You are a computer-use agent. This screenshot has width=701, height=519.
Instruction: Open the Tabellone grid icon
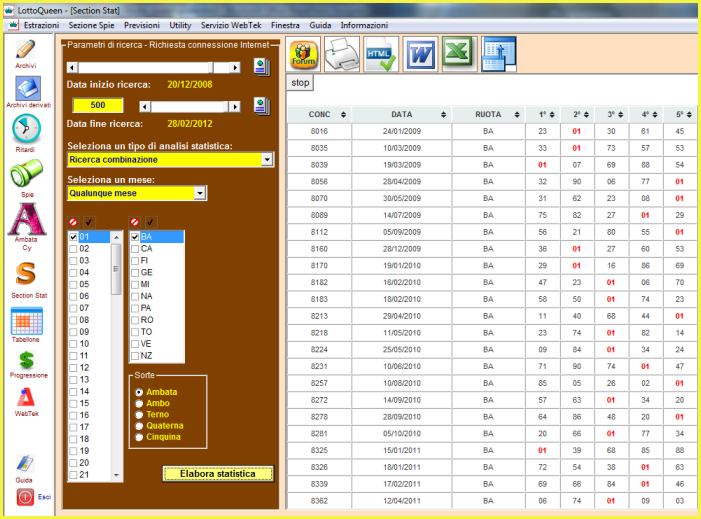pyautogui.click(x=27, y=321)
